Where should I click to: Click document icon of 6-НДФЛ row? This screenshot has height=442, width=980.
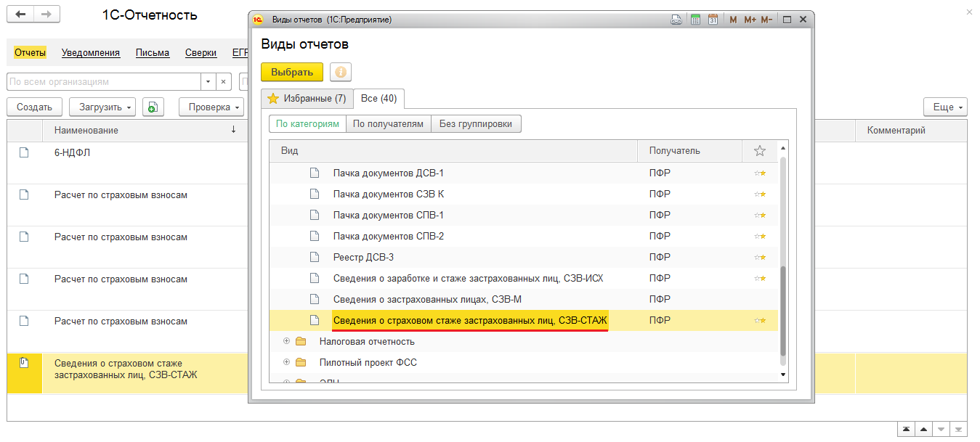(x=24, y=152)
